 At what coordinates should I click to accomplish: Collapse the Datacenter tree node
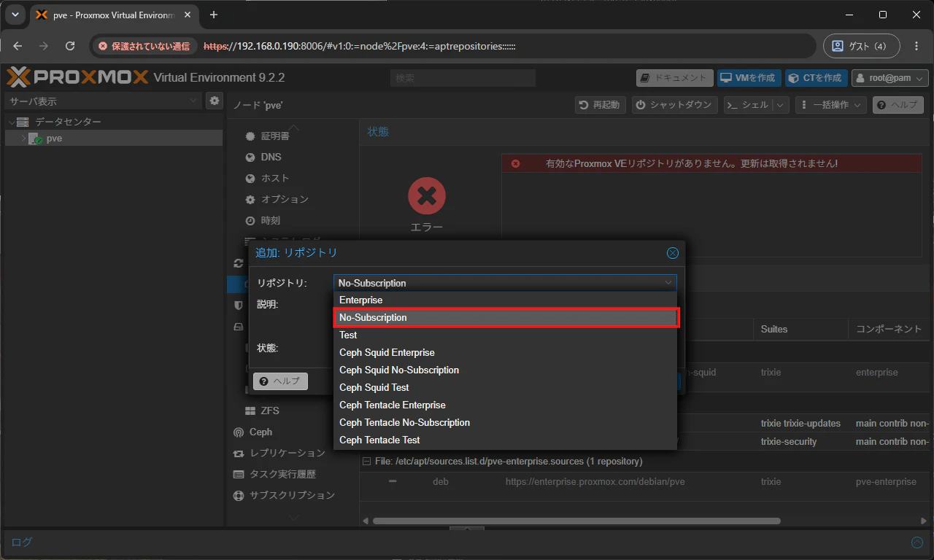[x=11, y=122]
